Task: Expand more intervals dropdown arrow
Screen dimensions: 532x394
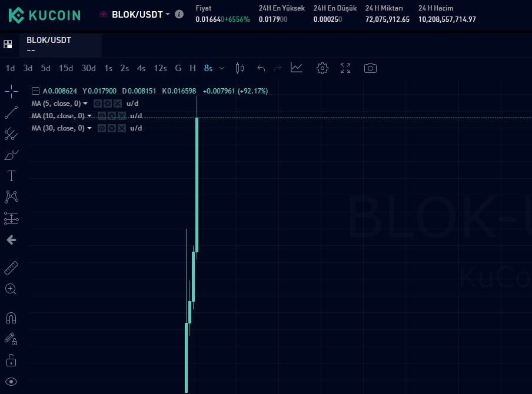Action: 222,68
